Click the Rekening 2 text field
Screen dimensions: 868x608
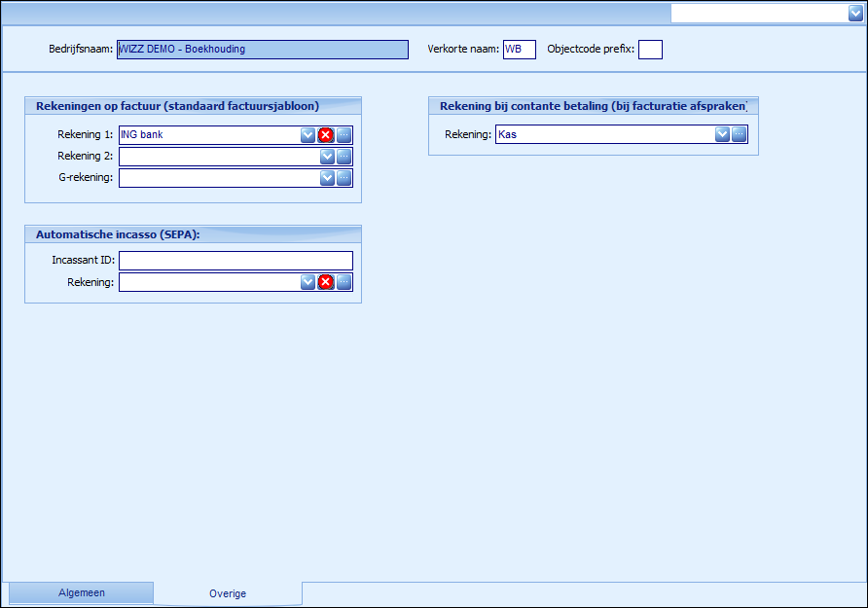pos(219,157)
